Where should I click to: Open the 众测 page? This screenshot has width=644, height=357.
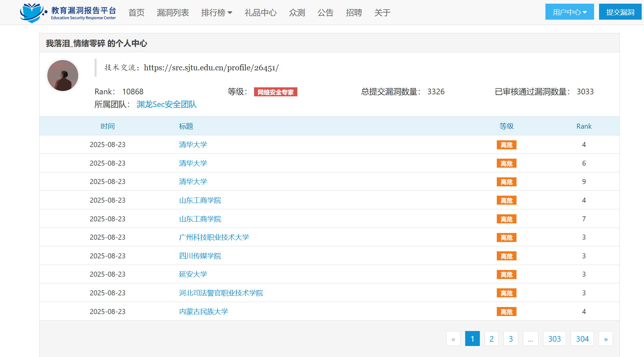(x=297, y=13)
